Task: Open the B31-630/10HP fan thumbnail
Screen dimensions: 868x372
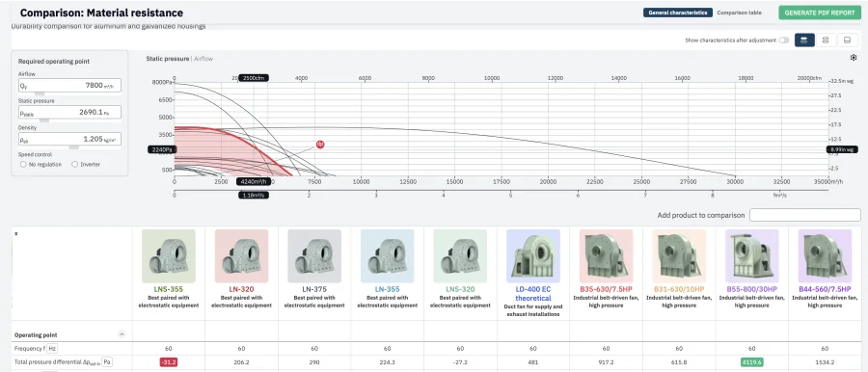Action: pyautogui.click(x=679, y=255)
